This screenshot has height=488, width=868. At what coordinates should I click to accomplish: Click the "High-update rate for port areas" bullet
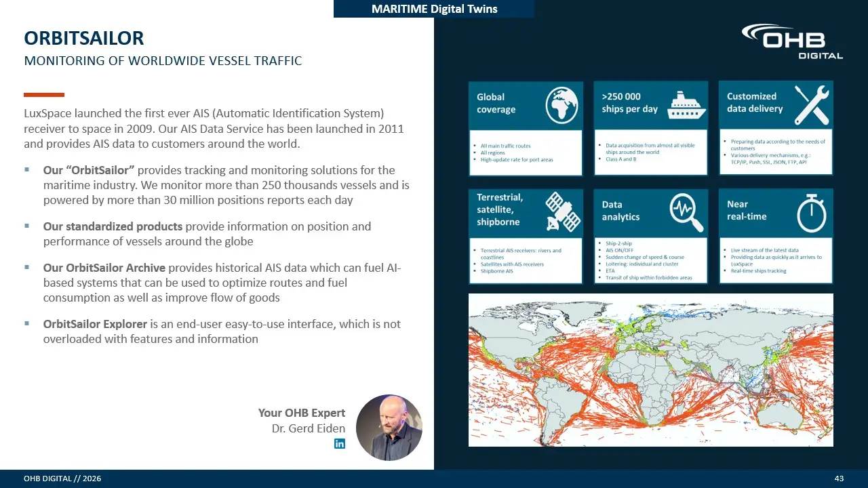point(516,159)
